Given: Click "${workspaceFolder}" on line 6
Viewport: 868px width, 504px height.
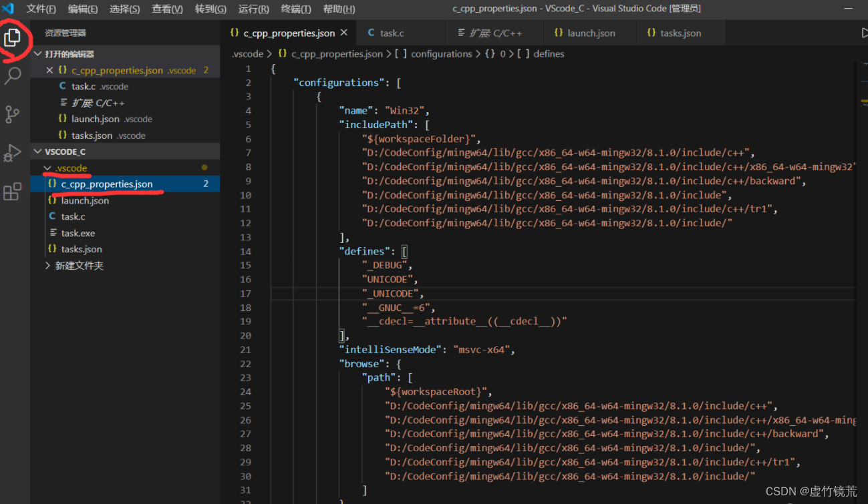Looking at the screenshot, I should point(420,139).
